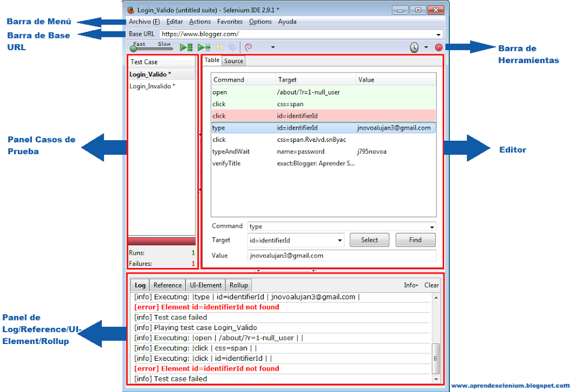Image resolution: width=572 pixels, height=392 pixels.
Task: Click the Command column header
Action: [244, 79]
